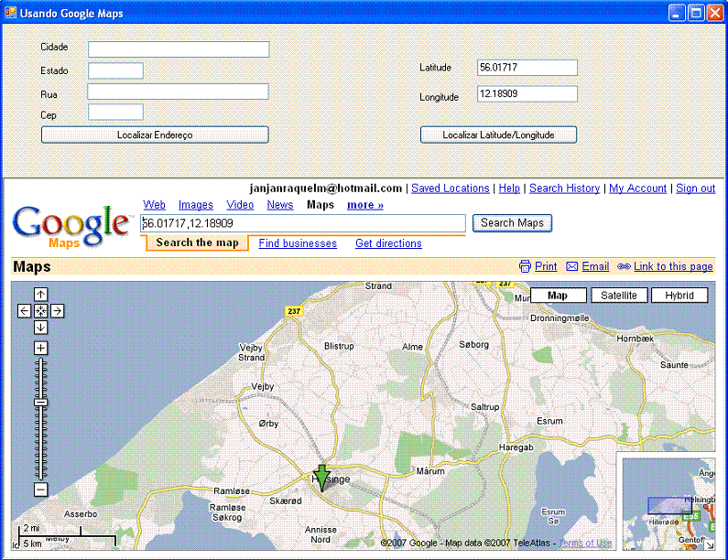
Task: Click the 237 road shield near Blistrup
Action: (294, 311)
